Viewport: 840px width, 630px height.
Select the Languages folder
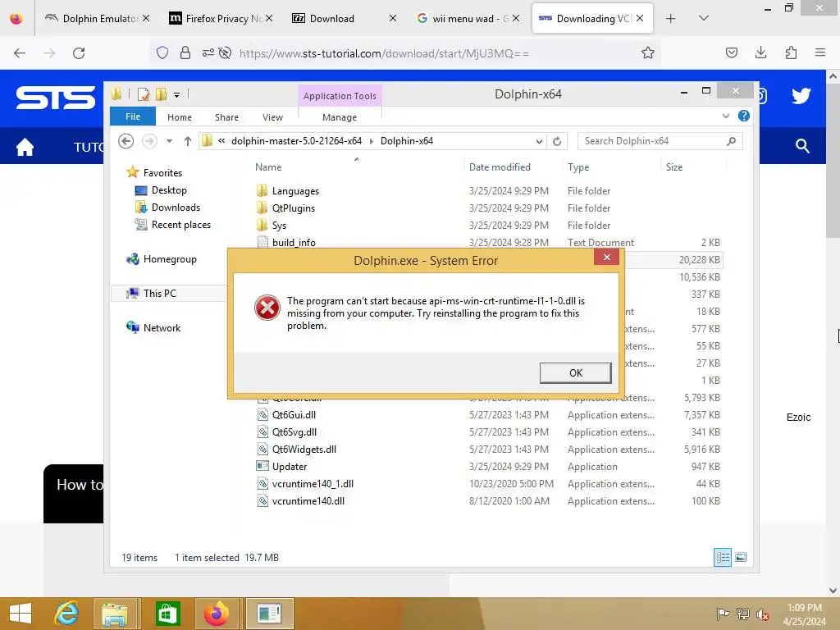click(295, 190)
